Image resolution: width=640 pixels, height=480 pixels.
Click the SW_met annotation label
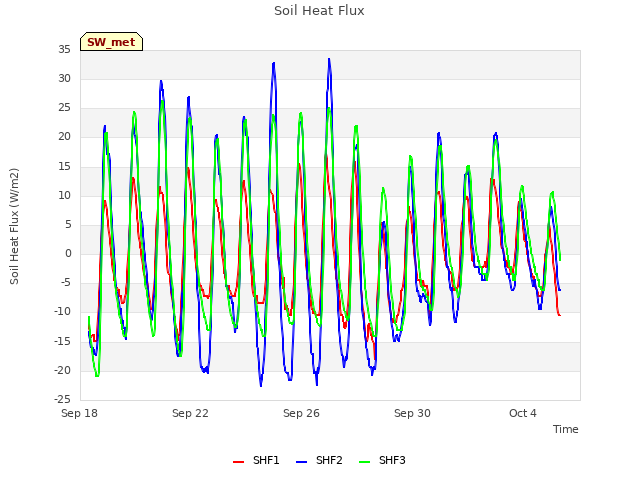[111, 42]
